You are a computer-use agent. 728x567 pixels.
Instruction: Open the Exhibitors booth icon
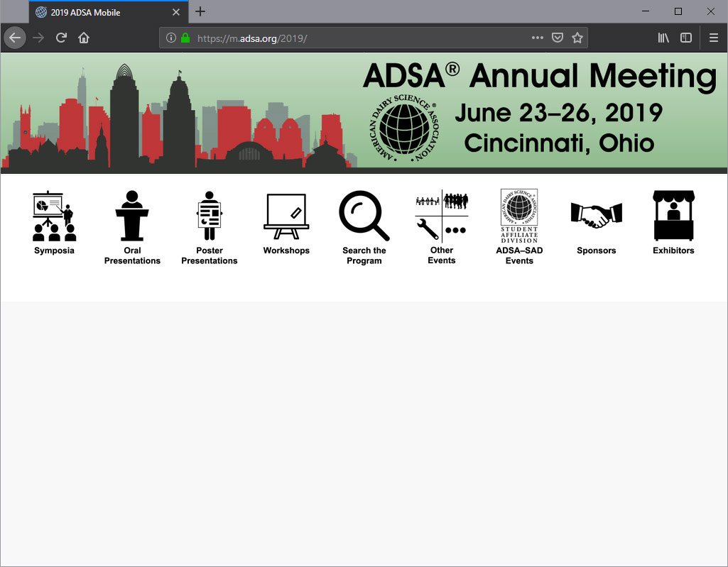coord(674,216)
